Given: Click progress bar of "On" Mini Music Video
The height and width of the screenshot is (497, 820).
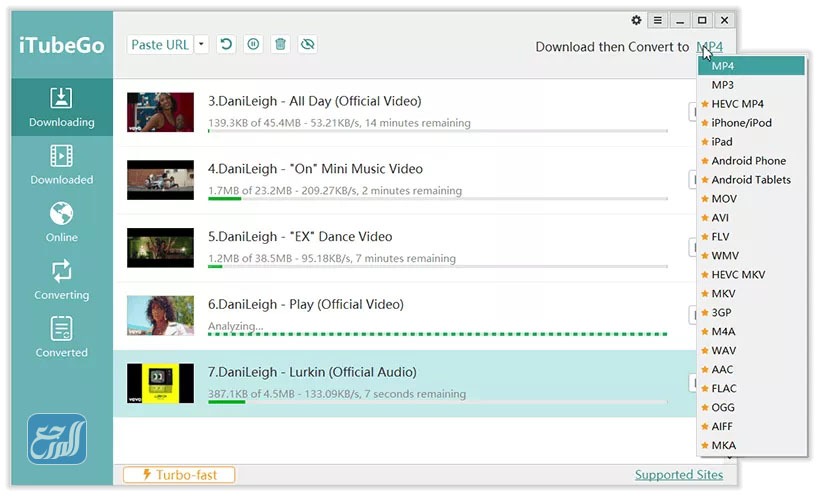Looking at the screenshot, I should click(437, 199).
